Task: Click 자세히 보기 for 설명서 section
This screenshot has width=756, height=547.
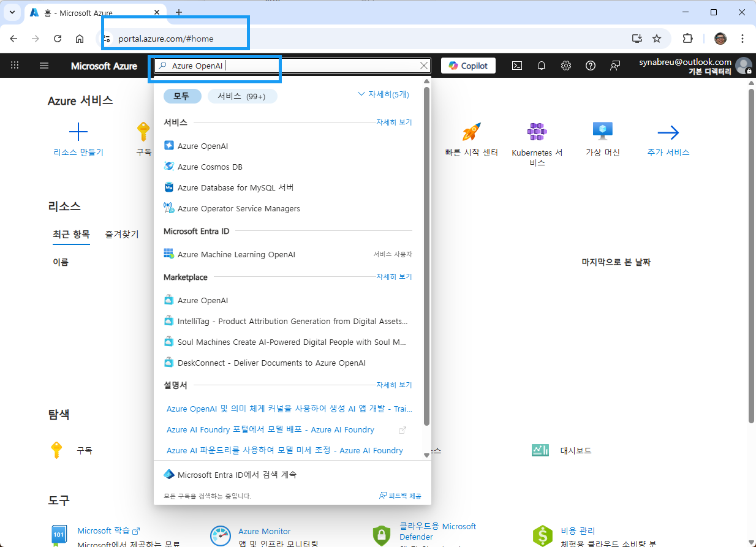Action: [x=394, y=385]
